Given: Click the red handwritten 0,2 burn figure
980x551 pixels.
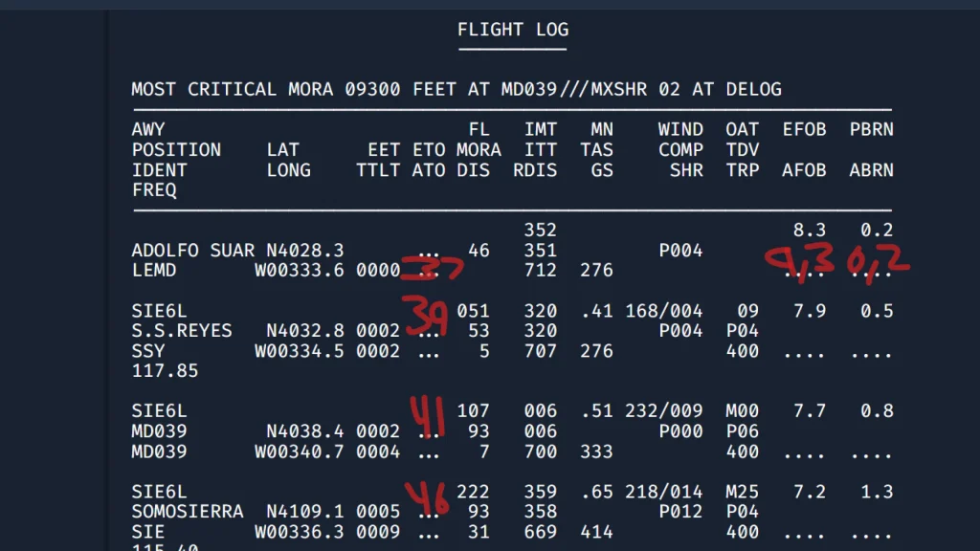Looking at the screenshot, I should click(877, 267).
